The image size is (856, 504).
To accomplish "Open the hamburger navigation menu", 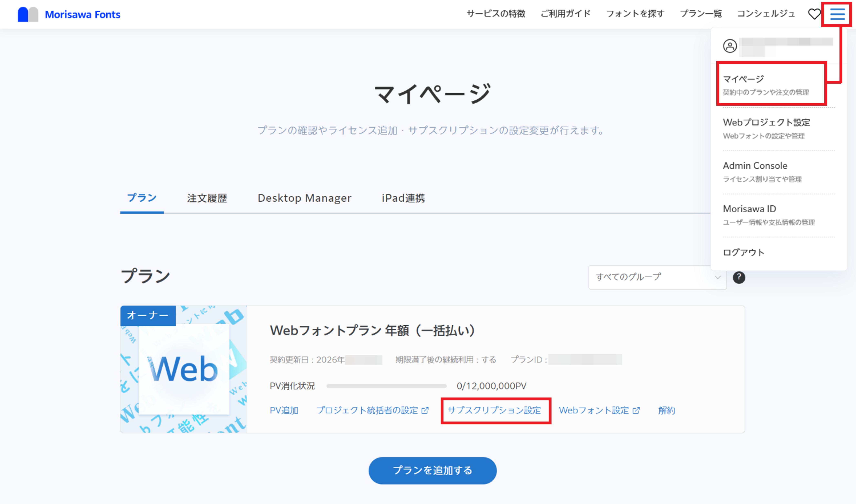I will (837, 14).
